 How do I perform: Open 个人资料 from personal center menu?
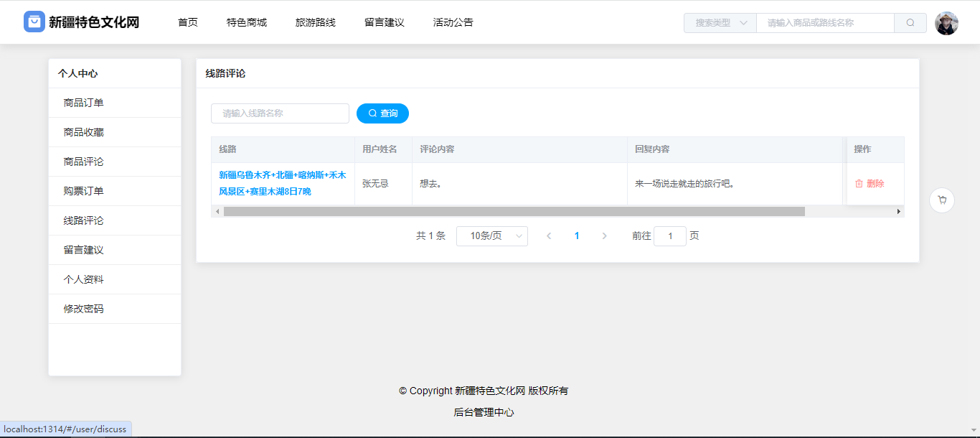pos(83,279)
